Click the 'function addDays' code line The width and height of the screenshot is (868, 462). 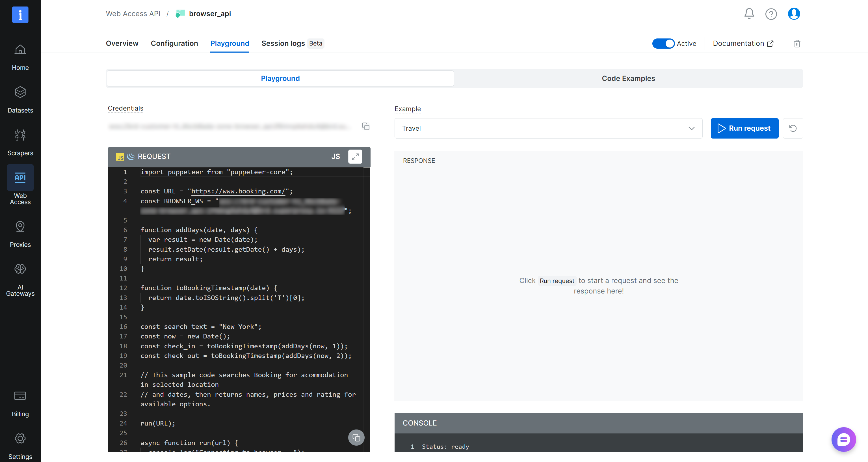tap(199, 230)
